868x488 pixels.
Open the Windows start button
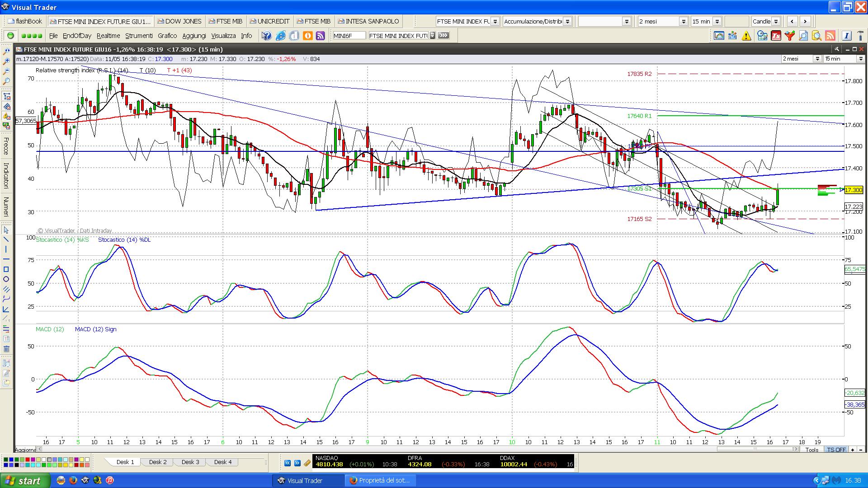tap(25, 480)
